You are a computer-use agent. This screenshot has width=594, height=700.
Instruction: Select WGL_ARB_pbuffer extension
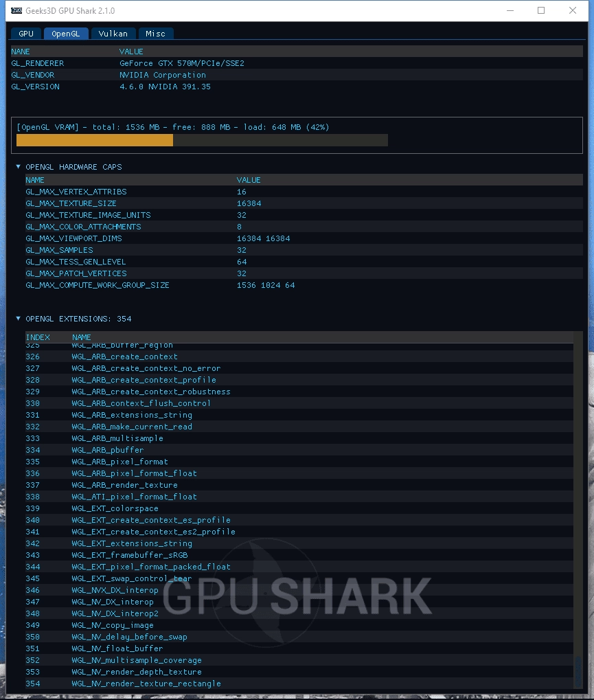[299, 449]
